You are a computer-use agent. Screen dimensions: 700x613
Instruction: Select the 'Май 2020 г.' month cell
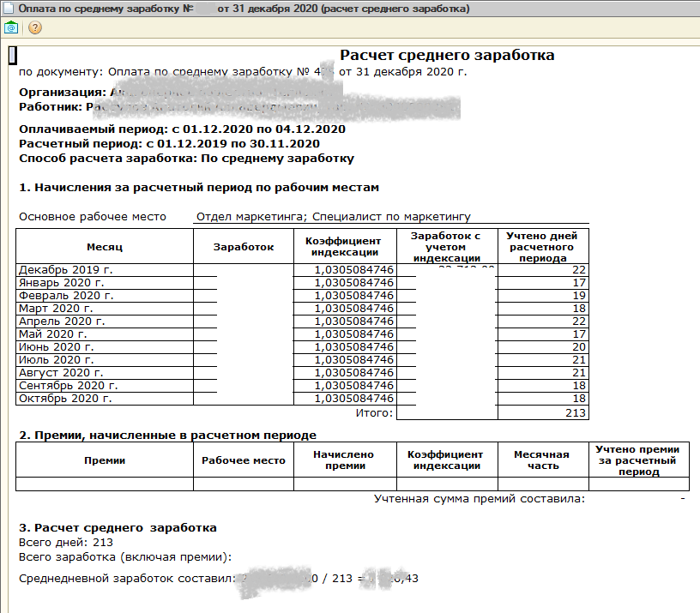coord(105,334)
